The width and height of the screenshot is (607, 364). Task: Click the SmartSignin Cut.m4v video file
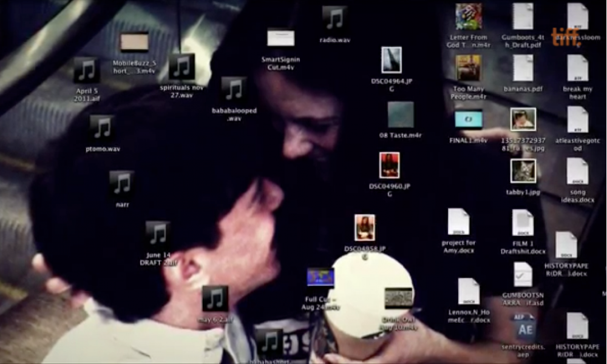click(x=280, y=38)
